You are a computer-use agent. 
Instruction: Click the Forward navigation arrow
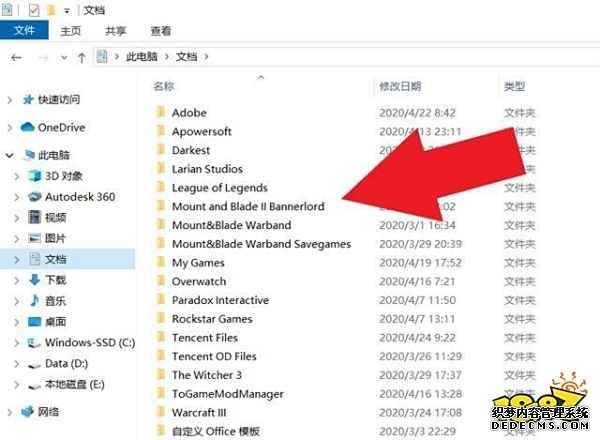(43, 58)
